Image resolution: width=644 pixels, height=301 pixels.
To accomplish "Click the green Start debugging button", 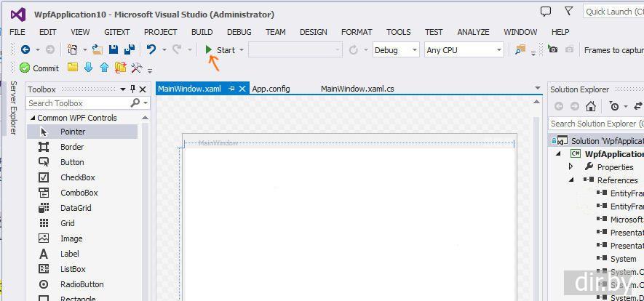I will [x=220, y=50].
